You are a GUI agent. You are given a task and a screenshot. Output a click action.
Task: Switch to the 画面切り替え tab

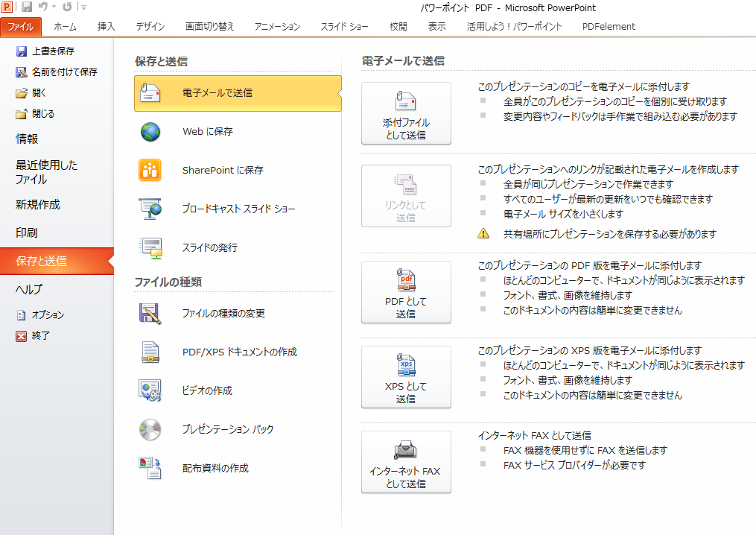point(210,27)
